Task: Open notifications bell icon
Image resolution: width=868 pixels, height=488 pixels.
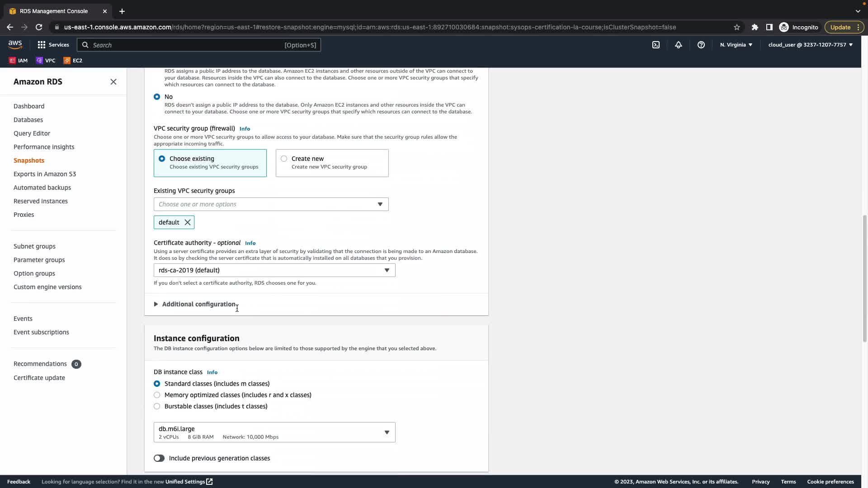Action: 679,45
